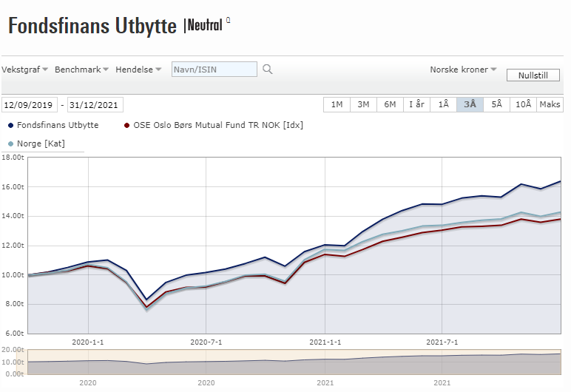
Task: Click the magnifier search icon
Action: [267, 70]
